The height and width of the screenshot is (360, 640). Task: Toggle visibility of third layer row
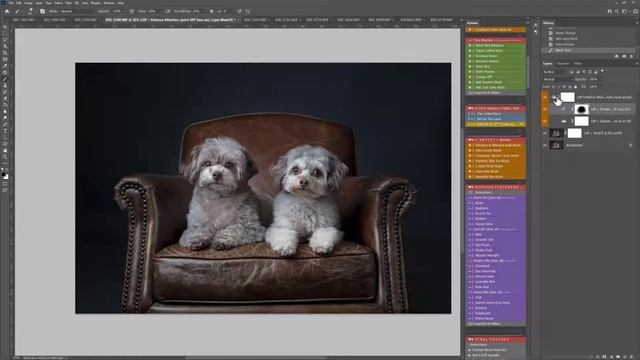point(545,121)
